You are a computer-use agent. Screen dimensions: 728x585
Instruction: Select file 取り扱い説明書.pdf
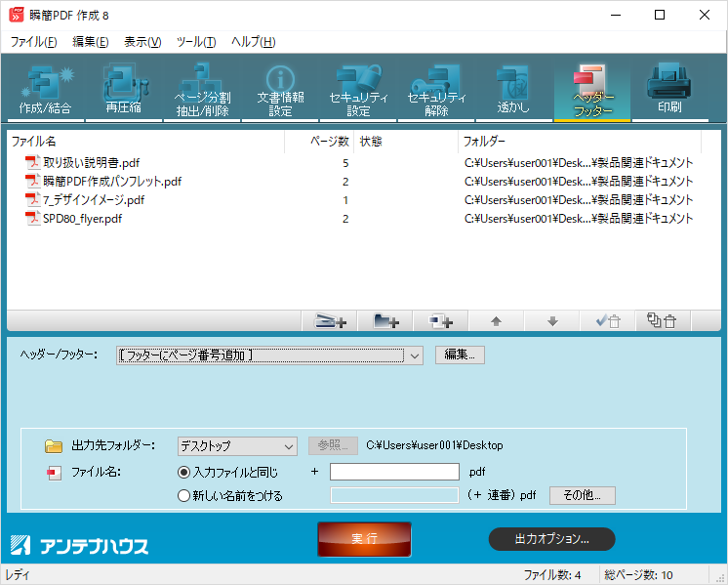[x=92, y=163]
